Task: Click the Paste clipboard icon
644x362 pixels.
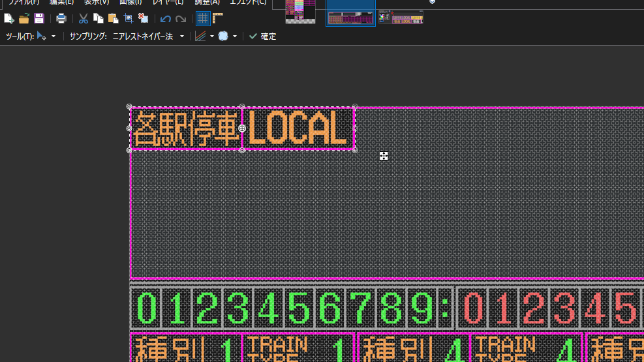Action: click(113, 18)
